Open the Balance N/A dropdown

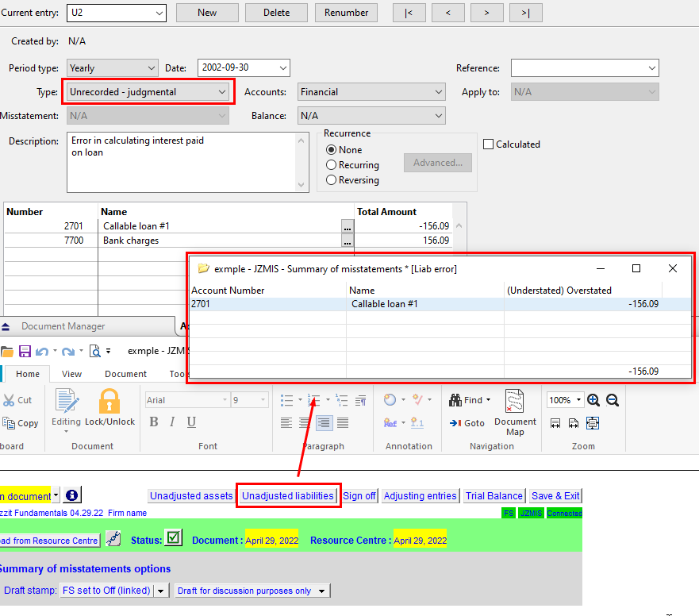tap(371, 116)
